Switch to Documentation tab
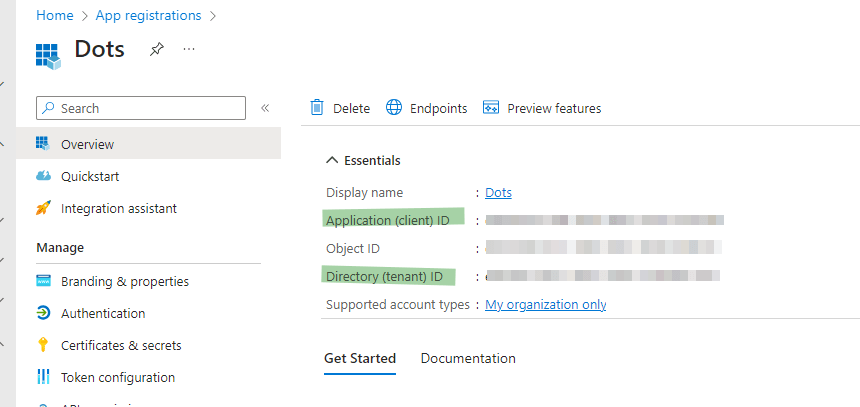The width and height of the screenshot is (860, 407). 468,359
